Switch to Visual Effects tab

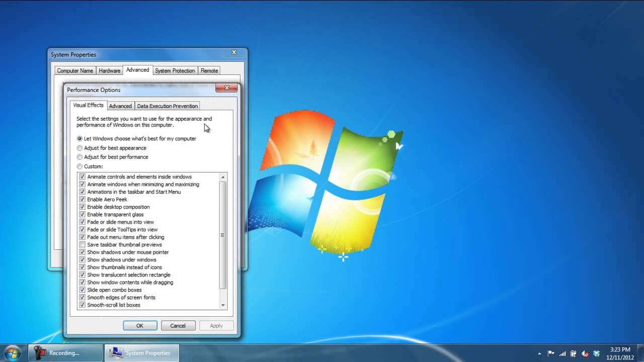point(88,105)
